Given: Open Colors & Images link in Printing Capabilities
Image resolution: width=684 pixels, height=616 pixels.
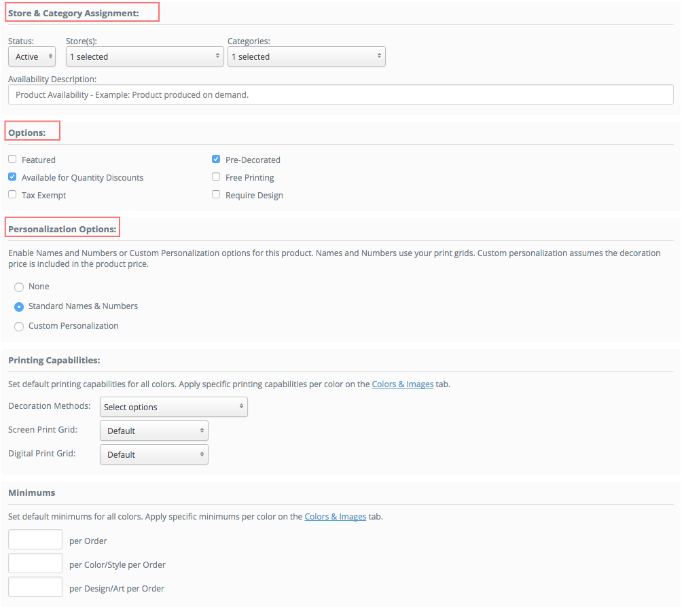Looking at the screenshot, I should point(403,384).
